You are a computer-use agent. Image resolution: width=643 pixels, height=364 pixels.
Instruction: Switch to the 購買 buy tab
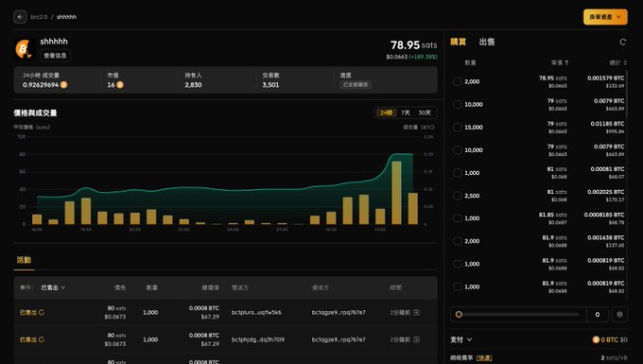(x=458, y=42)
